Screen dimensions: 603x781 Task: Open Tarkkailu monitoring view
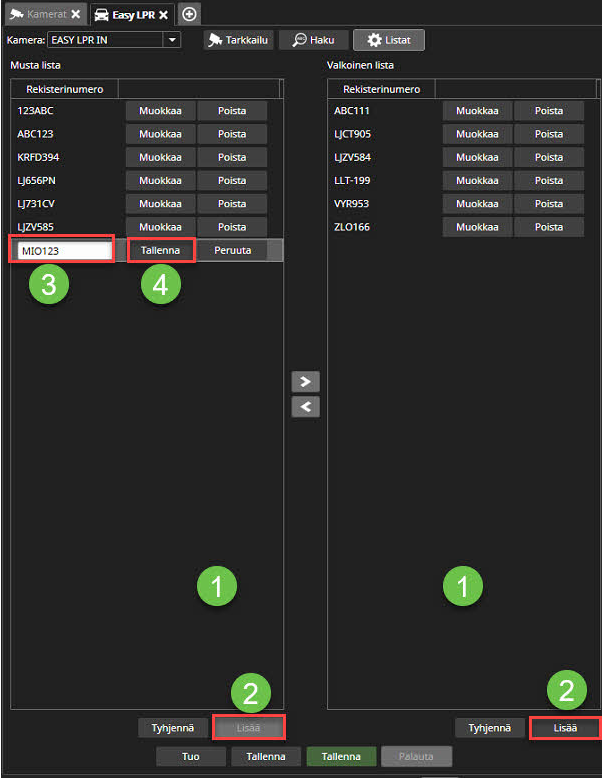pyautogui.click(x=239, y=40)
